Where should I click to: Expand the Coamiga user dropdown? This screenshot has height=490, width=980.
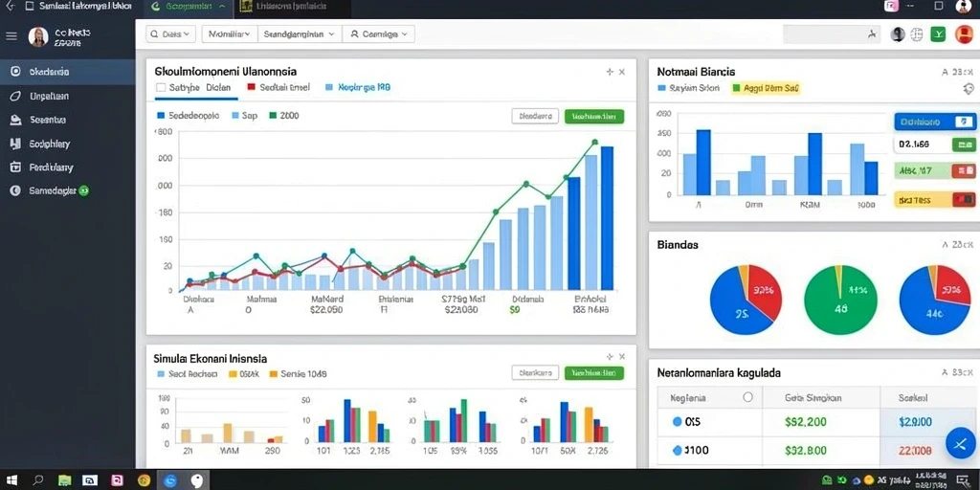pos(379,34)
